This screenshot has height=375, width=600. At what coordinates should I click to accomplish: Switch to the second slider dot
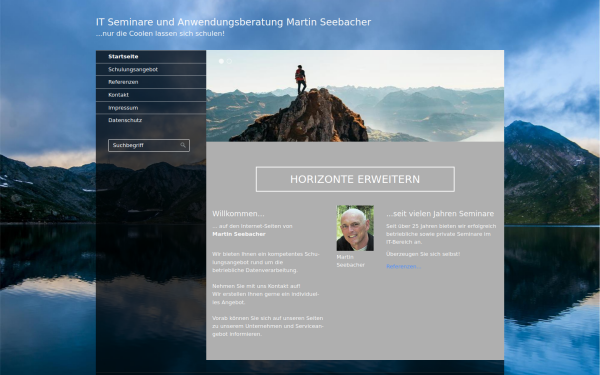[229, 61]
